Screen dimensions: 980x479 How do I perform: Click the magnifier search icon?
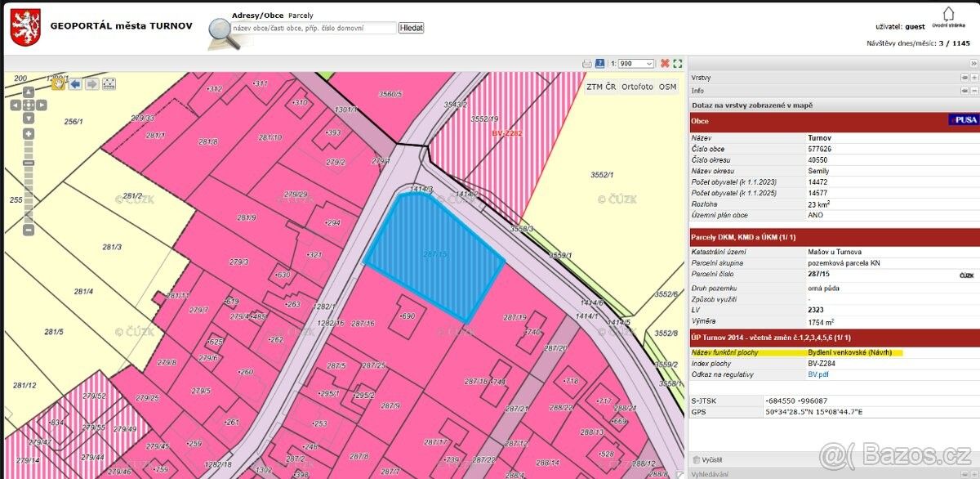(220, 31)
